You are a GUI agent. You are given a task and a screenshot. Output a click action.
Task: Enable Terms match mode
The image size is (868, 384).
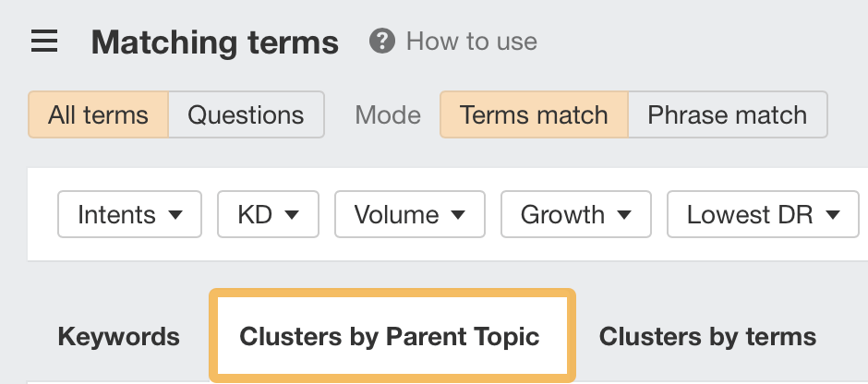click(534, 114)
